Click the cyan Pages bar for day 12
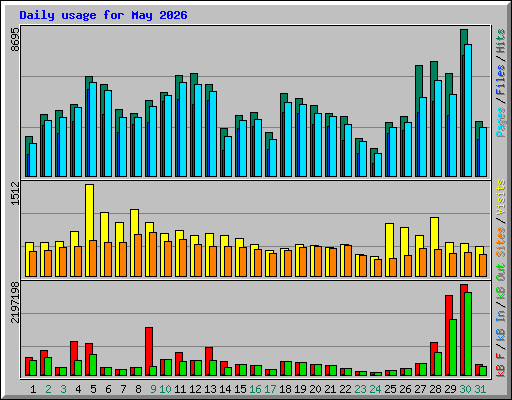The width and height of the screenshot is (512, 400). tap(198, 130)
